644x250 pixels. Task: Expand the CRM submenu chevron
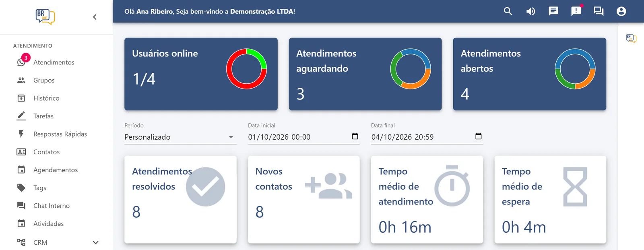tap(96, 242)
